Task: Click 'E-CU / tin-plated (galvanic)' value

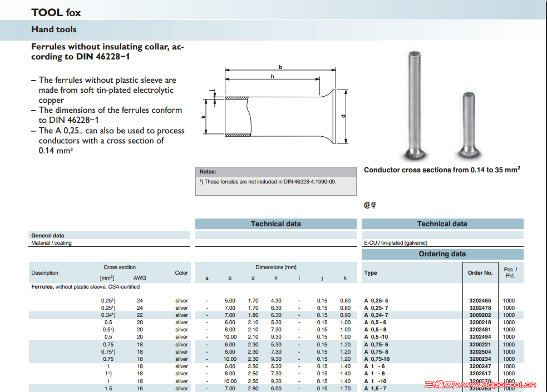Action: [396, 242]
